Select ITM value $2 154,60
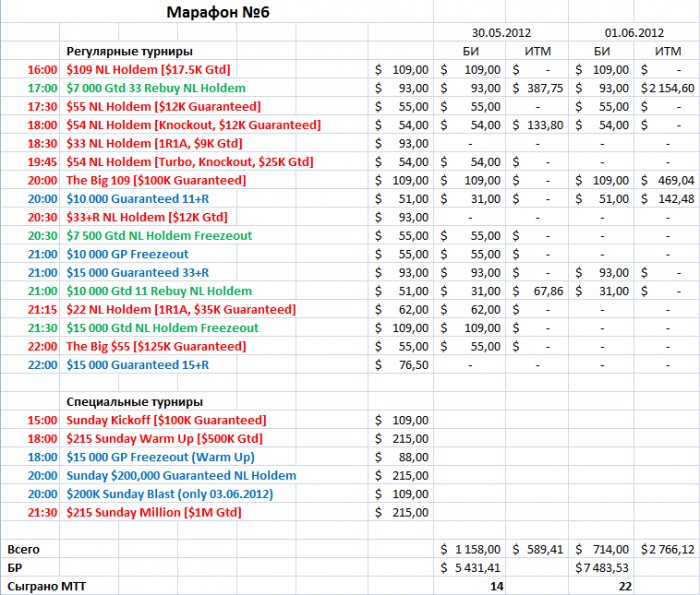 (668, 88)
